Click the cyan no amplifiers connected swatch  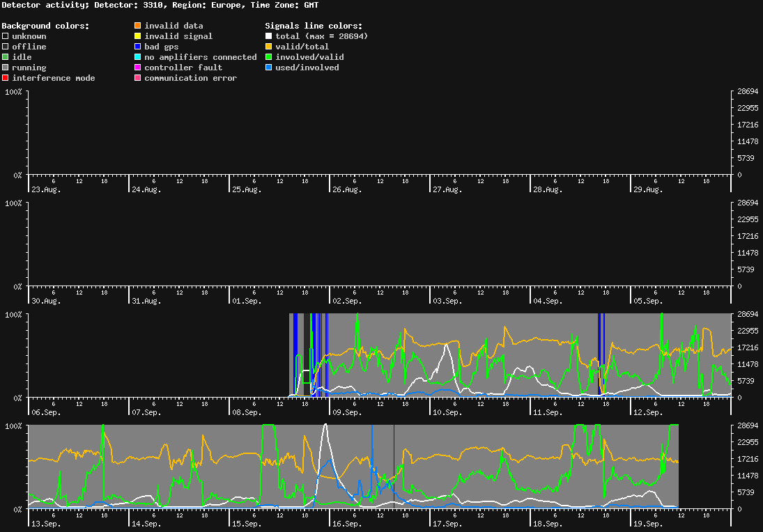[138, 57]
